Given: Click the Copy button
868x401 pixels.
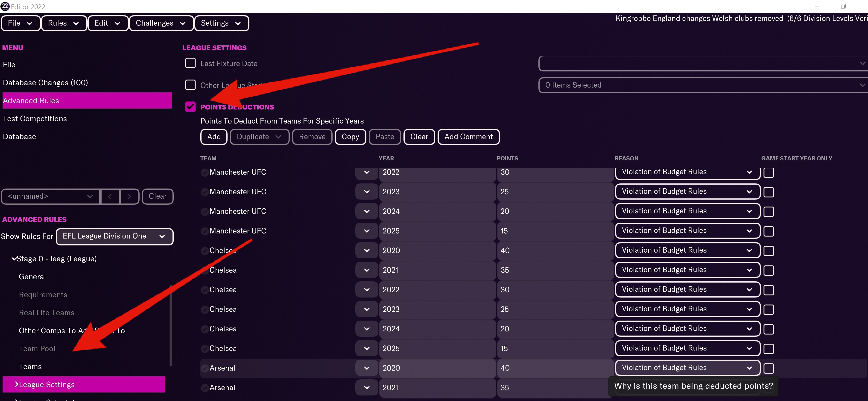Looking at the screenshot, I should pyautogui.click(x=351, y=137).
